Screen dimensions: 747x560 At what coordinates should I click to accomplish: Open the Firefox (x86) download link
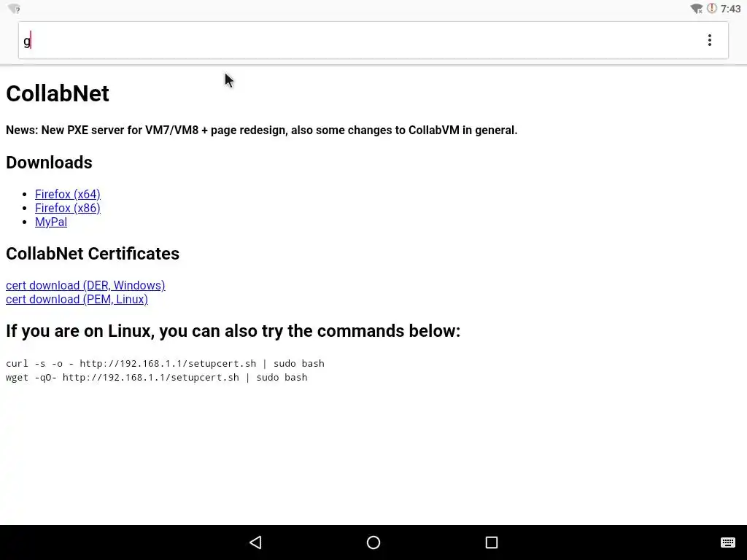point(68,208)
